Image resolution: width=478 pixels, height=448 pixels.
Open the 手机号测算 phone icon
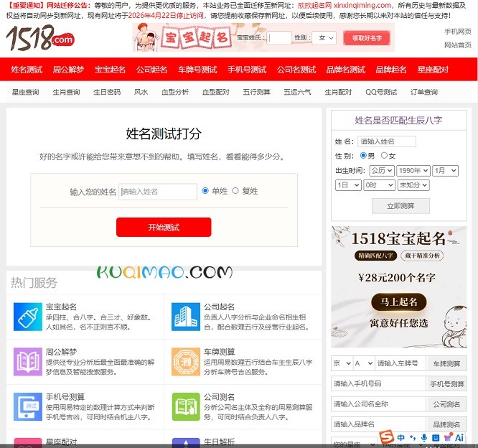point(28,406)
